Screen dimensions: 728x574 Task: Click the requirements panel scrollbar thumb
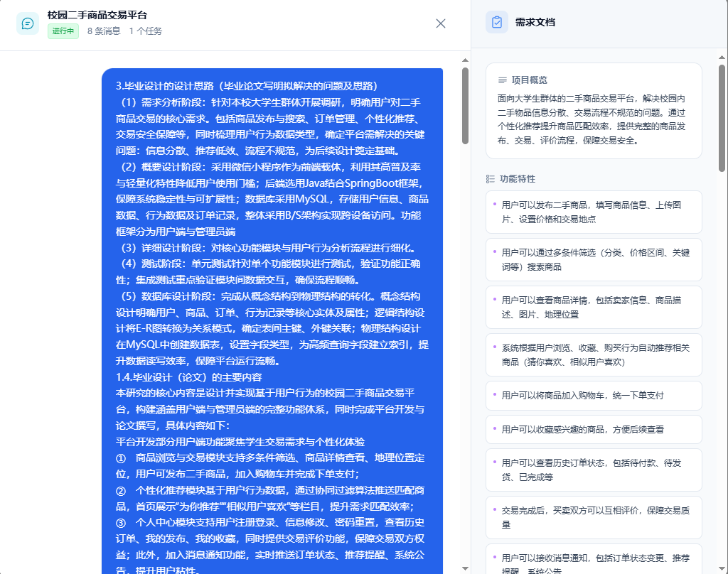[722, 119]
